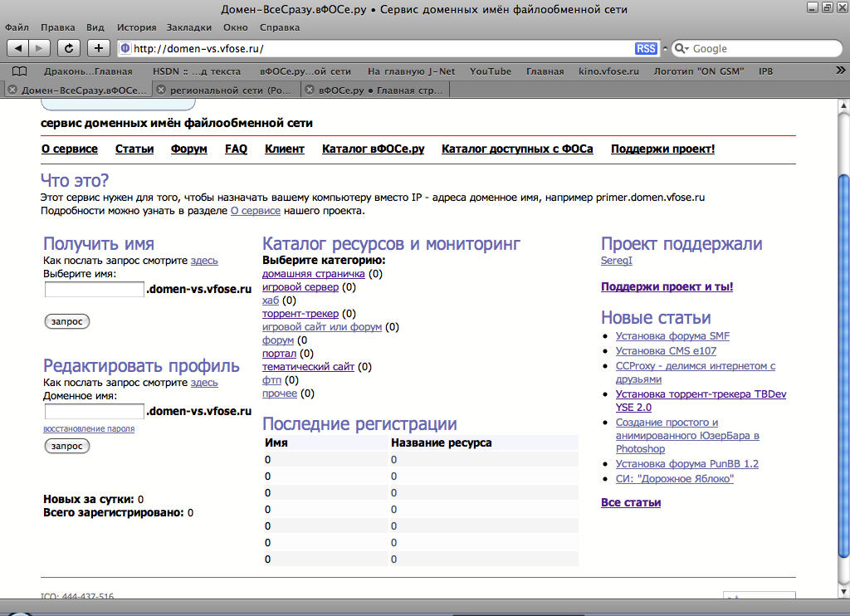850x616 pixels.
Task: Click the Google search magnifier icon
Action: point(681,48)
